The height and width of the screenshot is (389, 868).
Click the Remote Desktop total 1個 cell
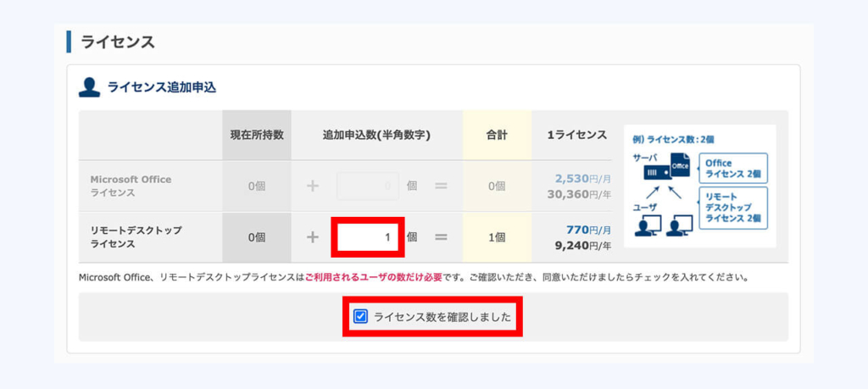click(497, 237)
